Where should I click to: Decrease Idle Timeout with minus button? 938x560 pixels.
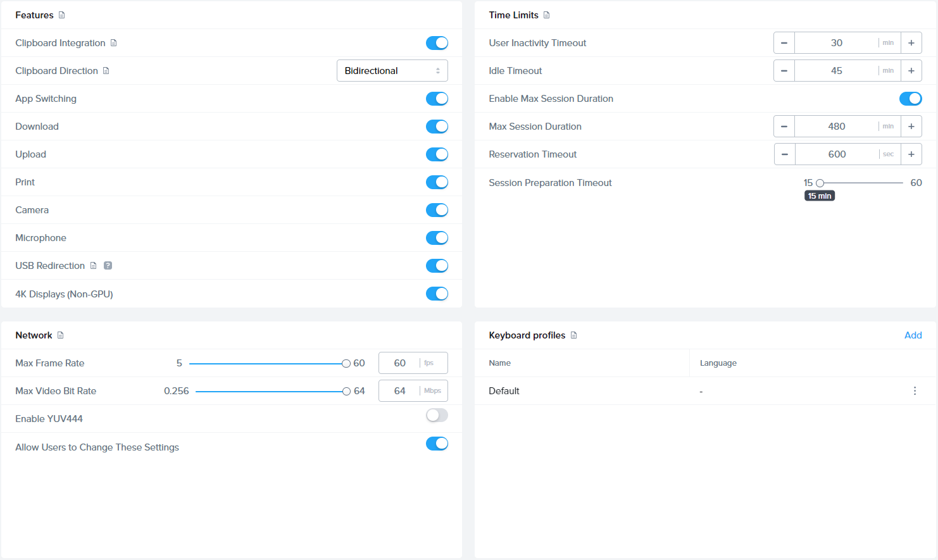tap(784, 71)
